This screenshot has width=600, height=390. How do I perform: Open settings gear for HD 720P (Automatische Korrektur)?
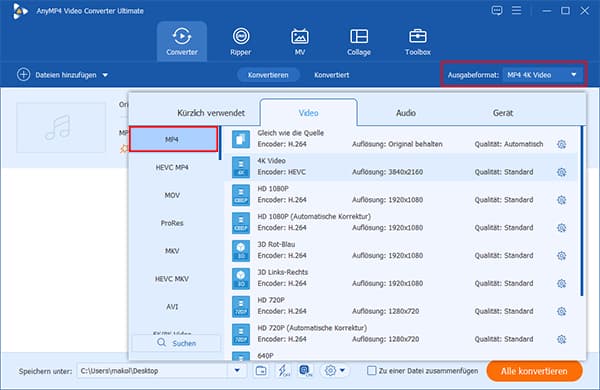pyautogui.click(x=561, y=339)
